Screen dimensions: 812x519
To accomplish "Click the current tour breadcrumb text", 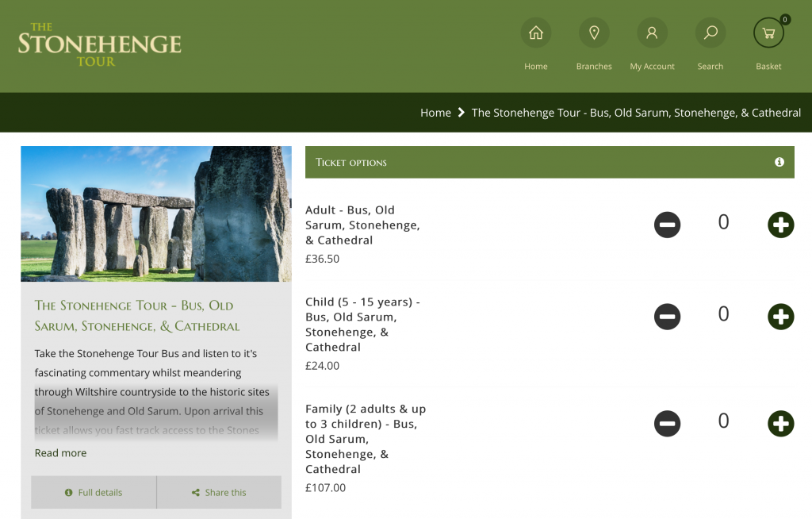I will [x=636, y=113].
